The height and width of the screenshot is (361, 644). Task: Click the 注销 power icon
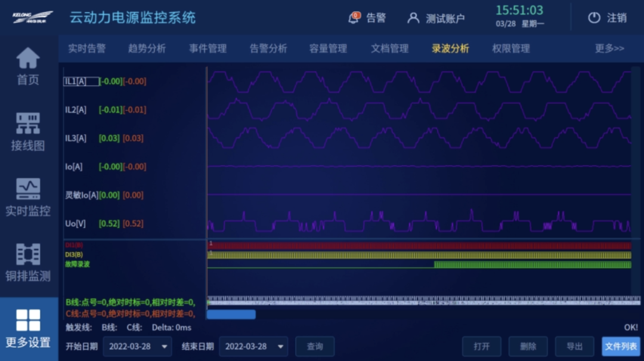594,18
